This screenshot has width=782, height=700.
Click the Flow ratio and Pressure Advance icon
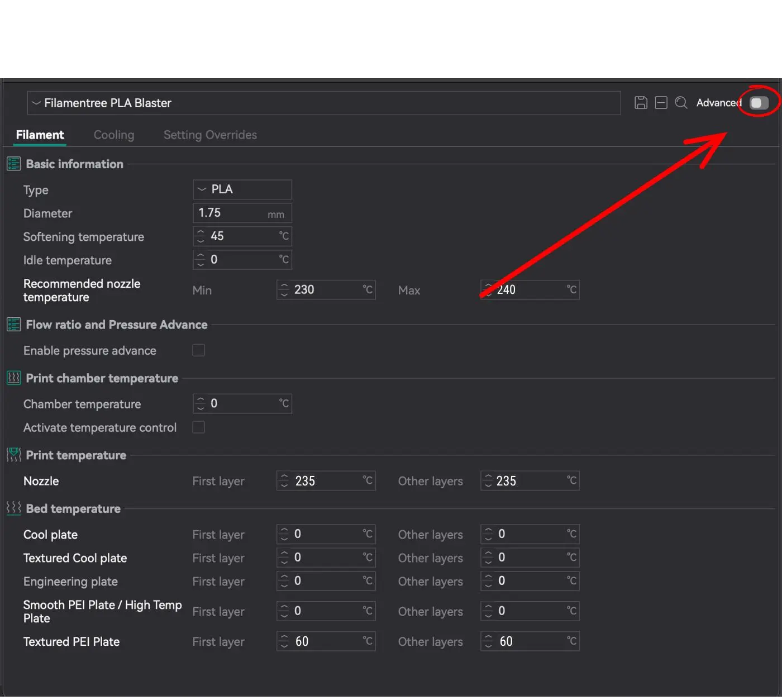[13, 325]
